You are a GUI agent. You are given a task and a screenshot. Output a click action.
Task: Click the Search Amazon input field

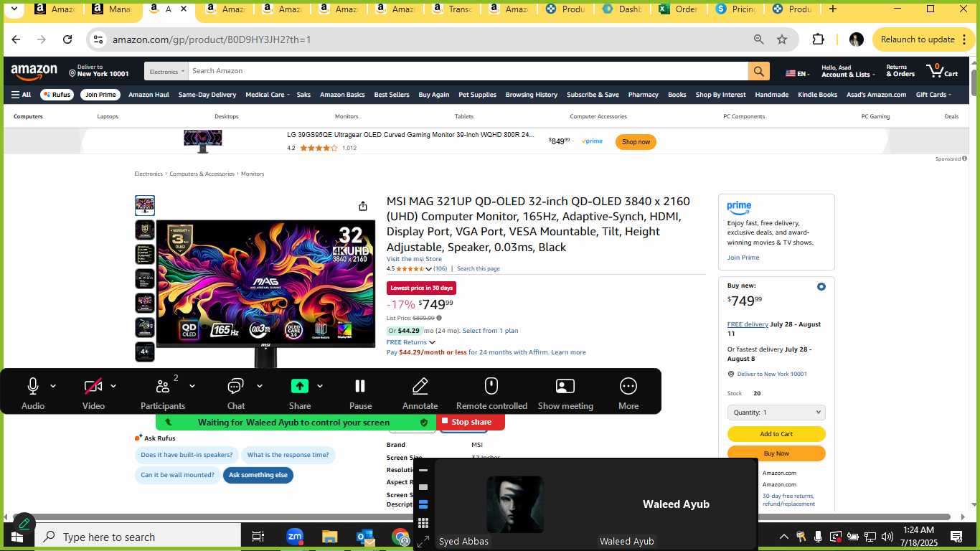point(468,71)
